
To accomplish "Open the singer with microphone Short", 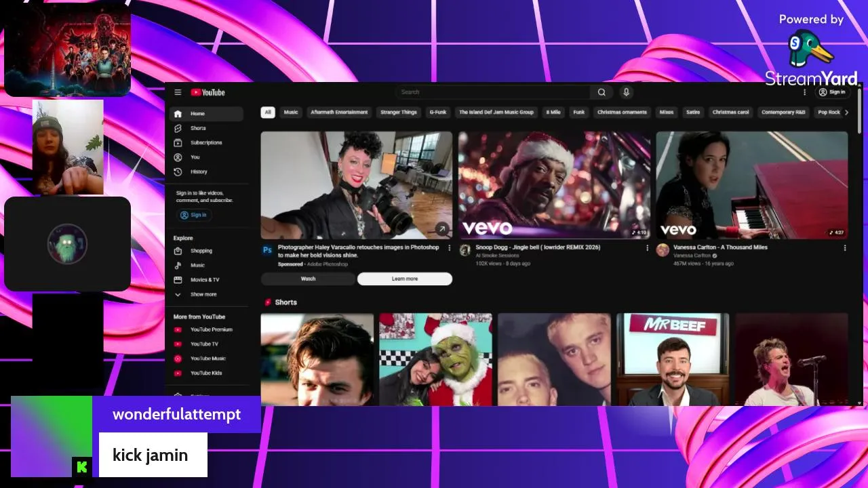I will (791, 359).
